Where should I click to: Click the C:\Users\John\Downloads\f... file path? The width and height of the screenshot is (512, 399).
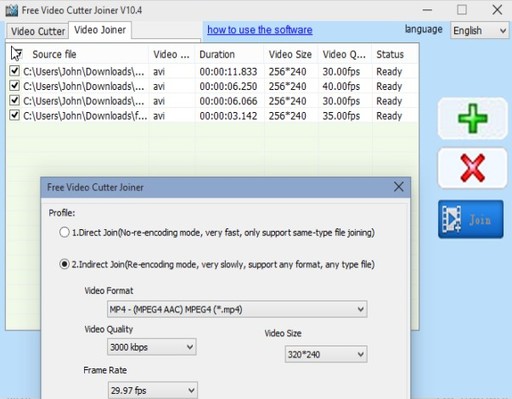click(x=85, y=116)
